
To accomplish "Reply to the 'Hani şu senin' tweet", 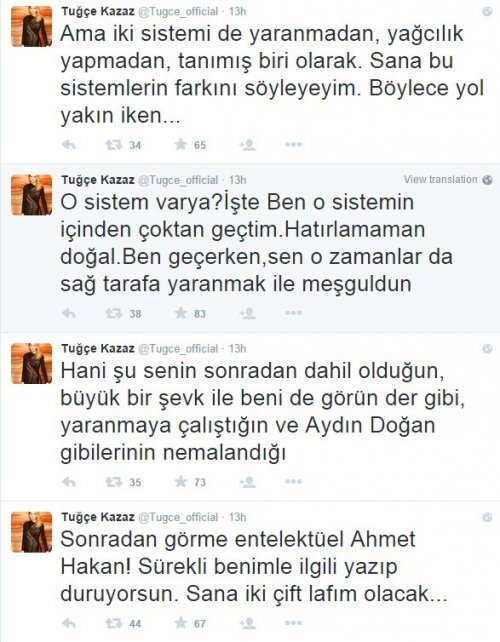I will click(x=68, y=482).
